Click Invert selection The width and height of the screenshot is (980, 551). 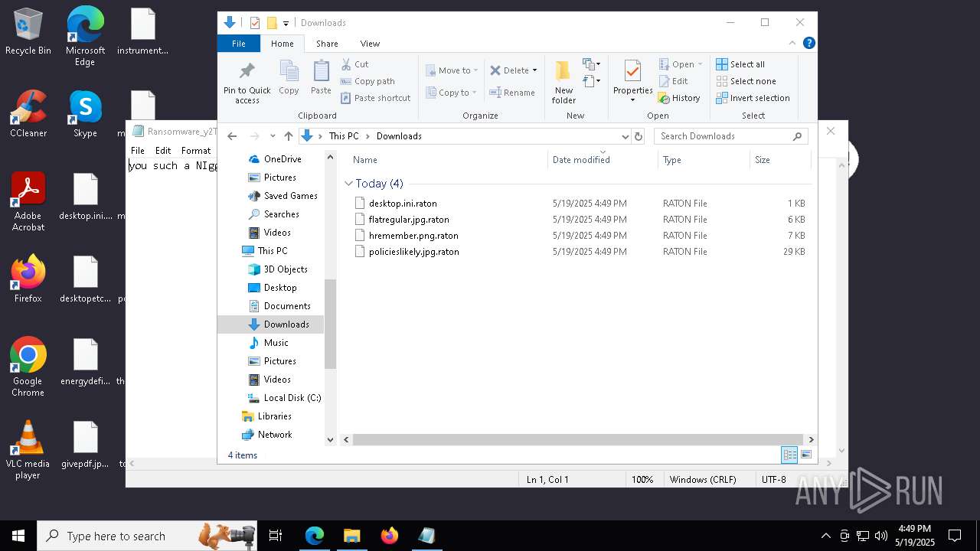click(x=753, y=98)
